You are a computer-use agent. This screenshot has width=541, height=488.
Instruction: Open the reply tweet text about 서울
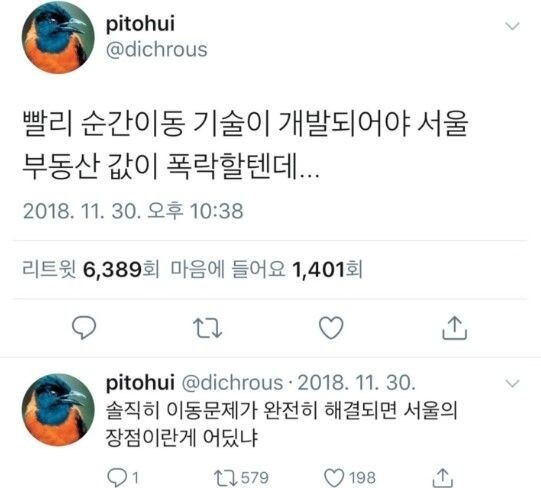[x=281, y=424]
